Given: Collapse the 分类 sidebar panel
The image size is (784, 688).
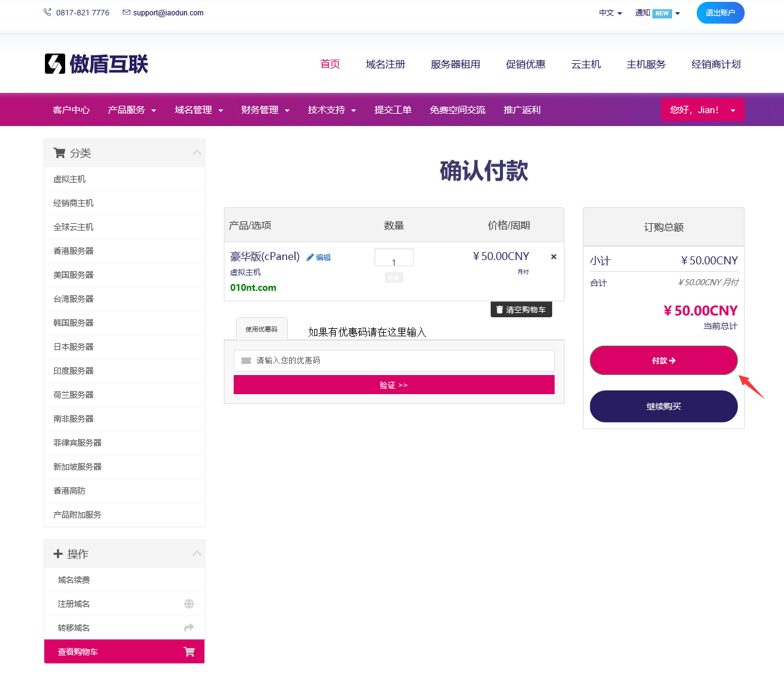Looking at the screenshot, I should tap(197, 152).
